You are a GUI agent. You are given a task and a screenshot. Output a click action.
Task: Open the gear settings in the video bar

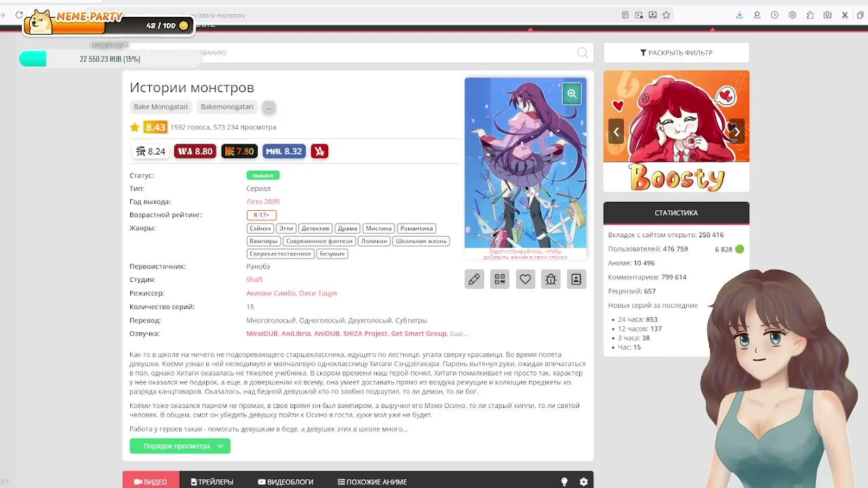click(x=583, y=482)
